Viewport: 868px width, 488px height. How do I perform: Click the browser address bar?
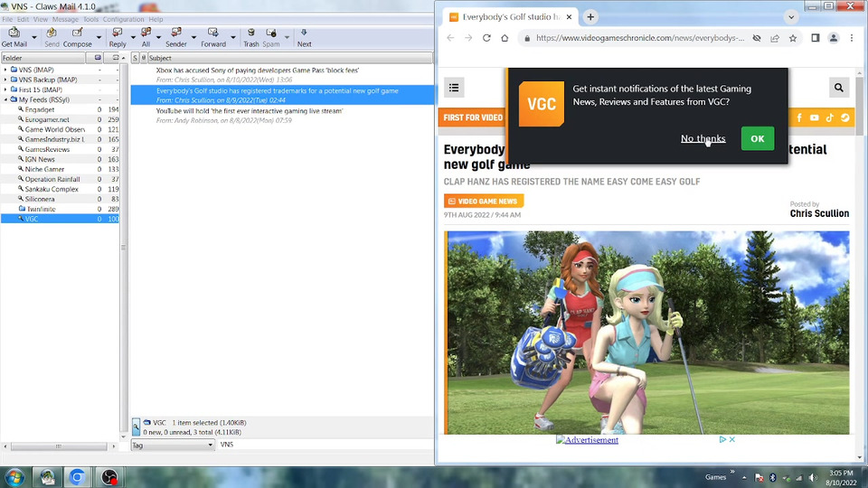click(x=640, y=38)
